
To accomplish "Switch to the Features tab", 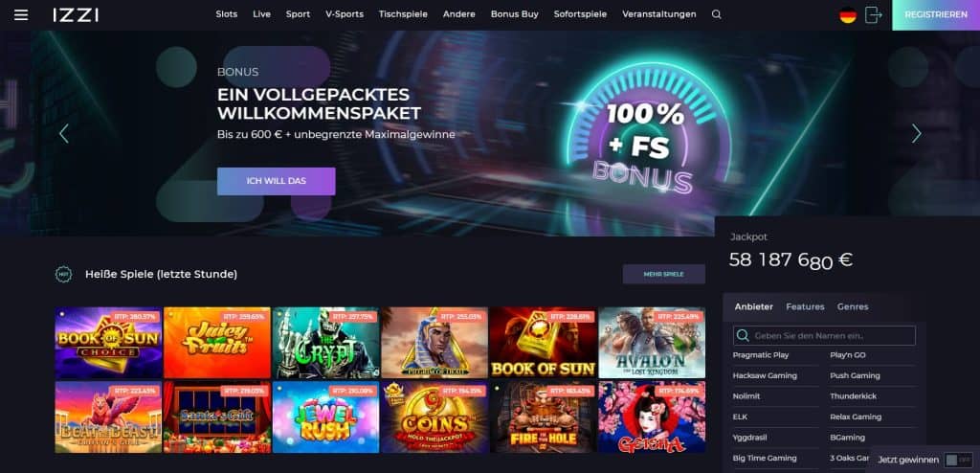I will [805, 306].
